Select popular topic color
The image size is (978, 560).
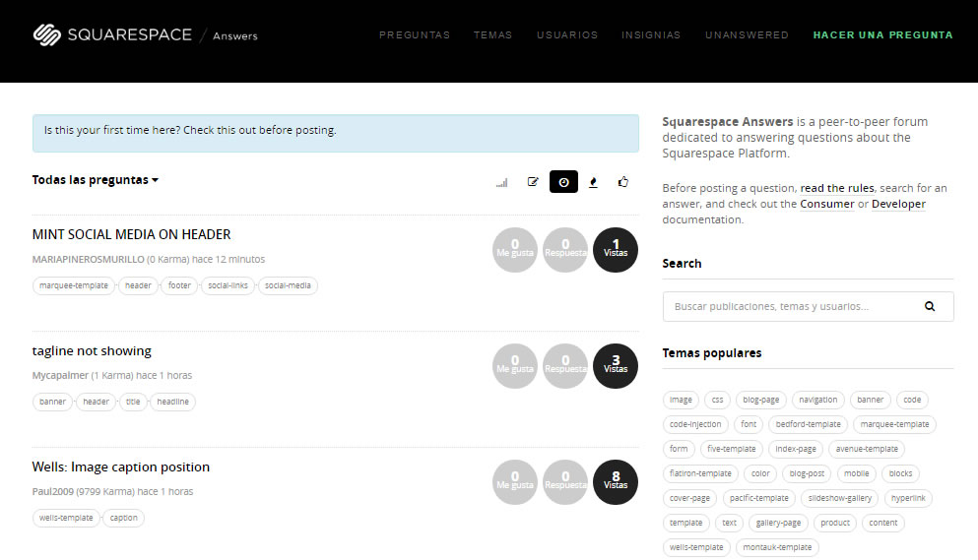pos(760,473)
